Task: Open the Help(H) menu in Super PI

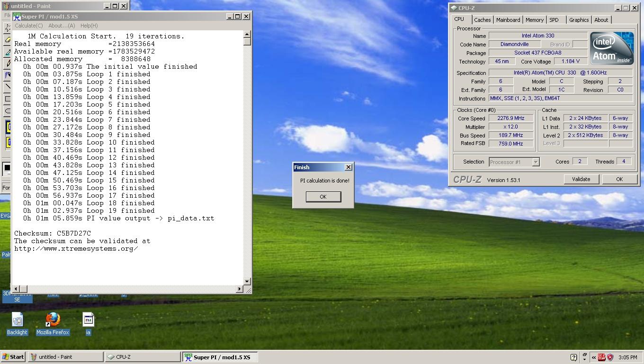Action: (89, 26)
